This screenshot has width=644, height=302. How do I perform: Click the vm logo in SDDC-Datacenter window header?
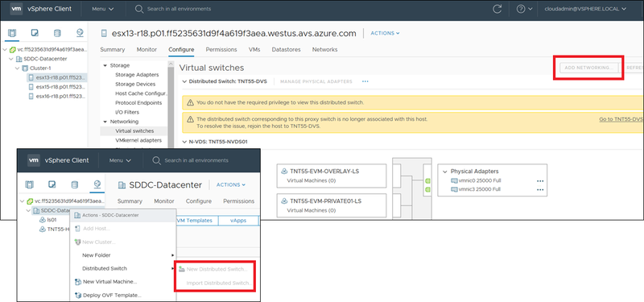[x=34, y=160]
